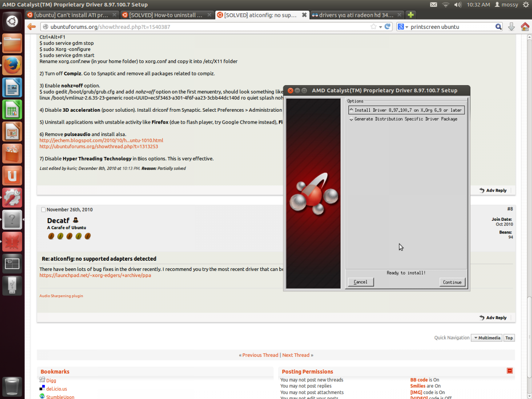Click Adv Reply under post #8
Viewport: 532px width, 399px height.
(493, 317)
